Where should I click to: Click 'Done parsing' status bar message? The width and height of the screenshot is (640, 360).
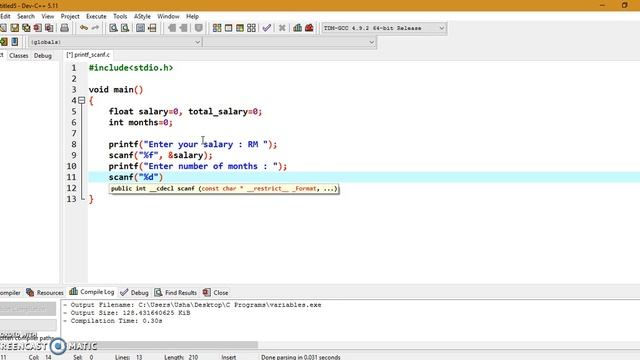tap(300, 357)
